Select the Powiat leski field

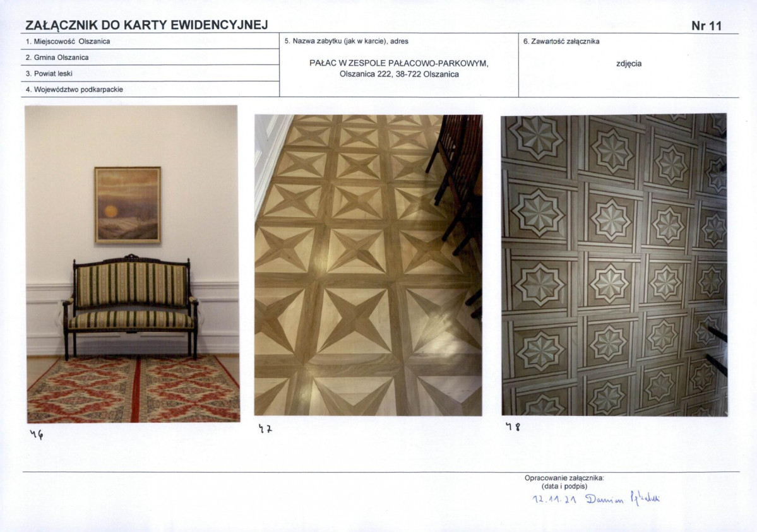coord(150,73)
